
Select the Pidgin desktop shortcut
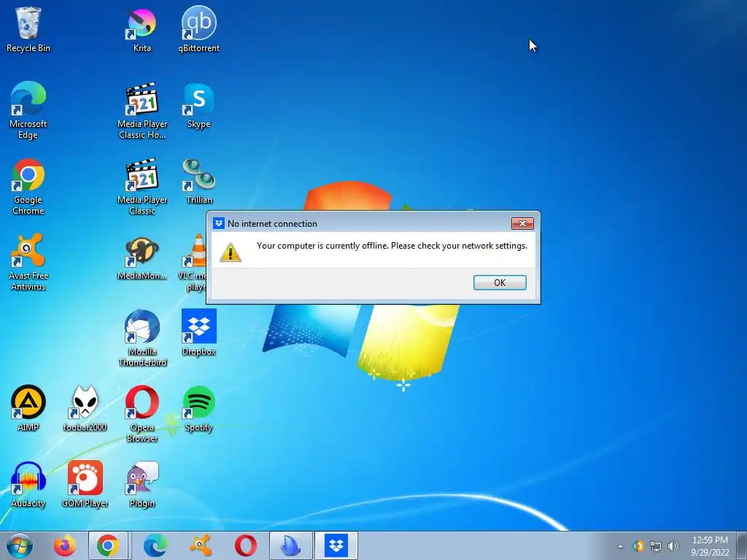coord(142,484)
